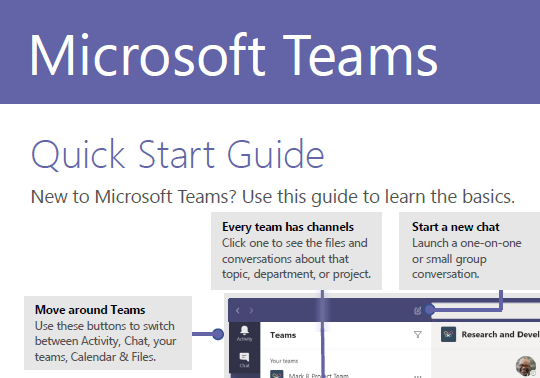Click the 'Microsoft Teams' banner title

click(x=233, y=55)
